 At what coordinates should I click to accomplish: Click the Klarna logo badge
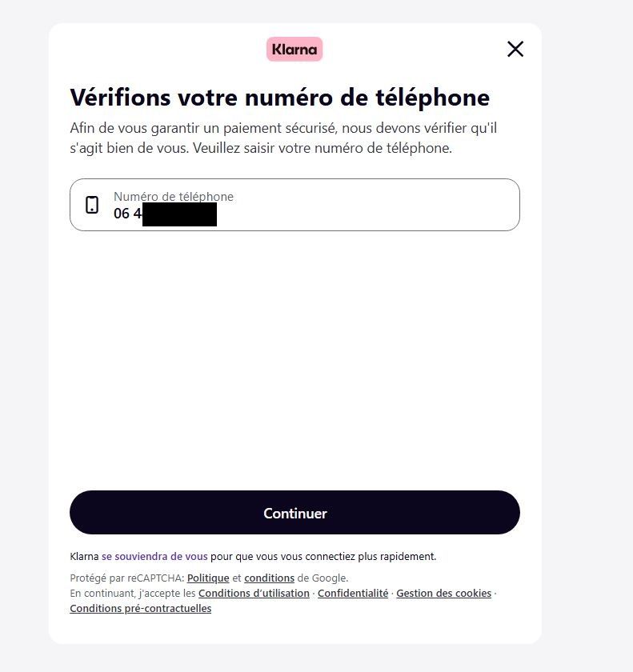[294, 50]
